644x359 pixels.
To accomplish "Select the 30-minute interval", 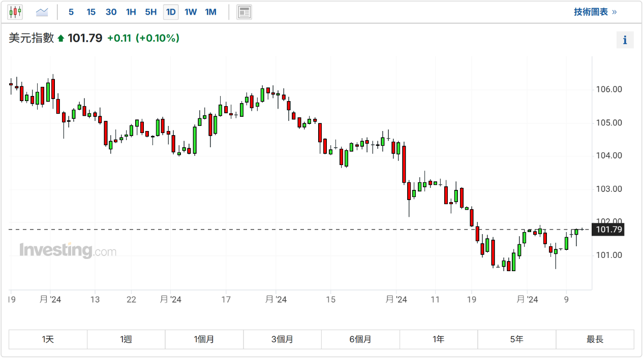I will coord(111,12).
